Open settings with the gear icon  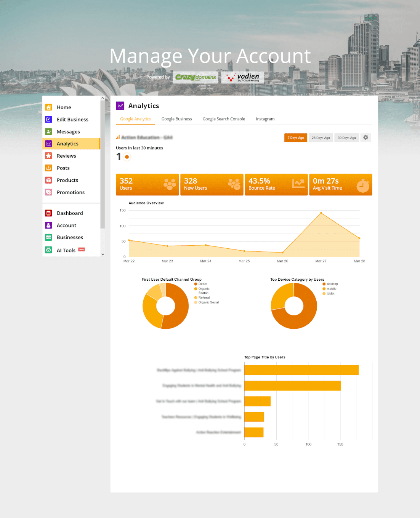[x=365, y=137]
